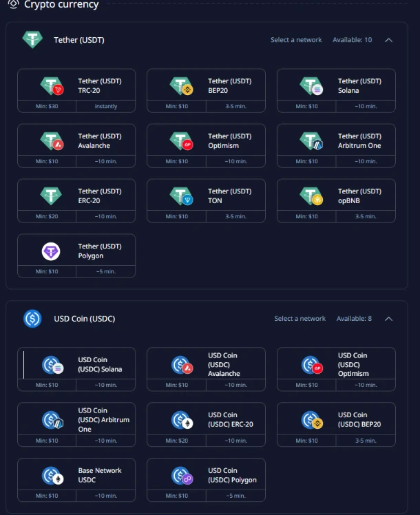Viewport: 420px width, 515px height.
Task: Click the USDC Avalanche coin icon
Action: (x=182, y=365)
